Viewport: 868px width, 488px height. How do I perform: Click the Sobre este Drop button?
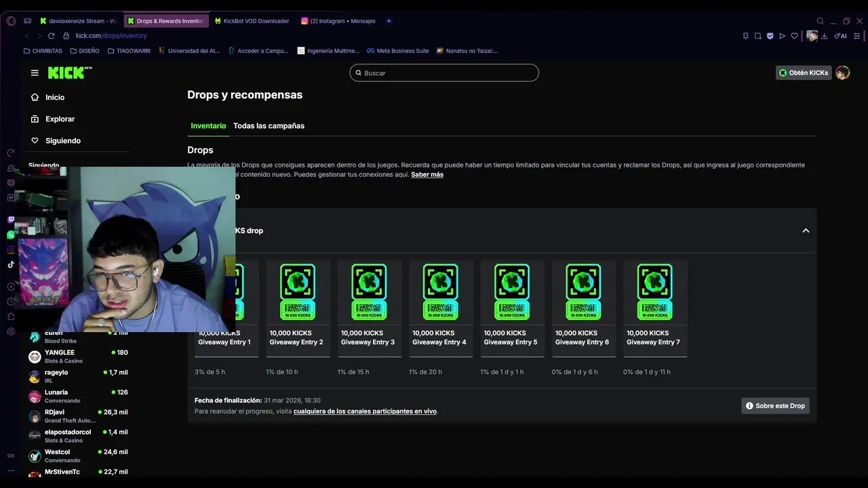coord(775,406)
